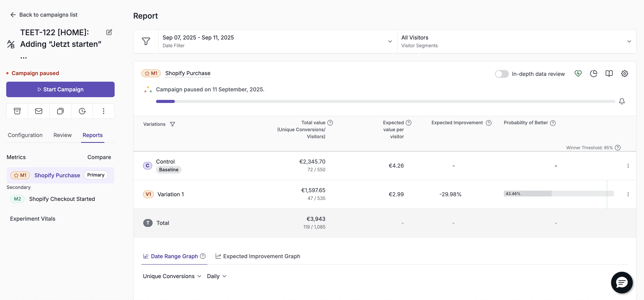This screenshot has height=300, width=644.
Task: Click the envelope email report icon
Action: tap(39, 111)
